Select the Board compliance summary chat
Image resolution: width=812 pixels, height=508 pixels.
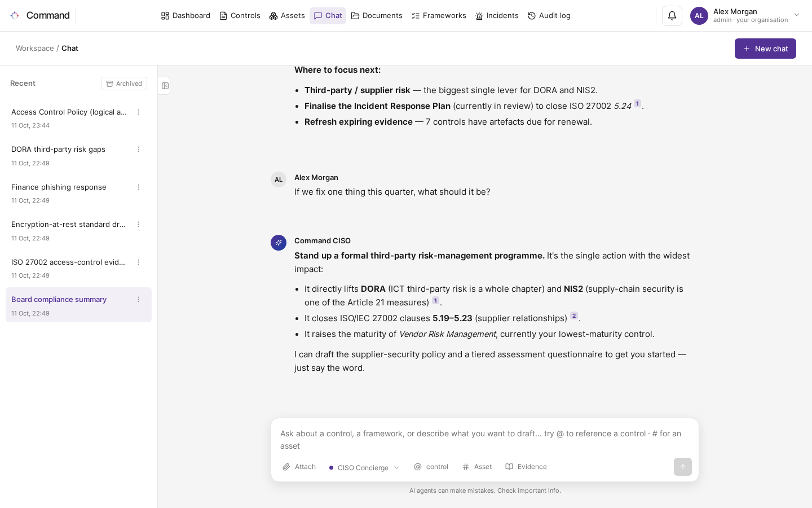[78, 305]
